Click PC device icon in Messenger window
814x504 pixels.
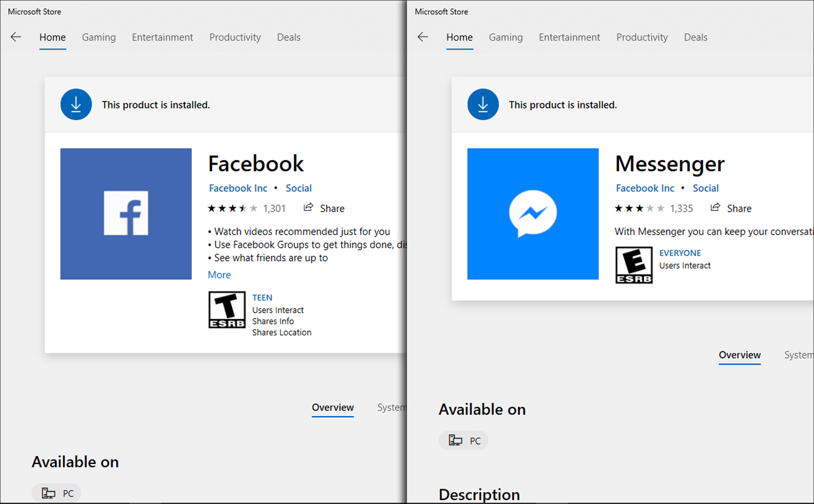point(455,440)
